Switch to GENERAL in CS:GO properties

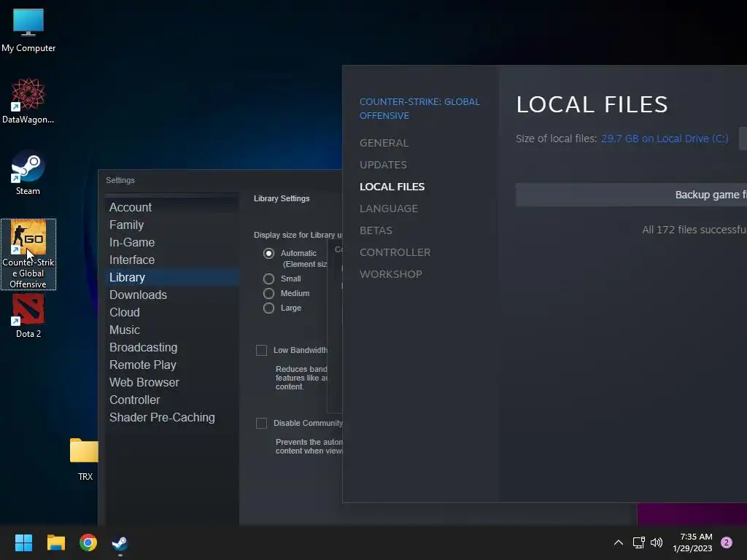(x=384, y=143)
